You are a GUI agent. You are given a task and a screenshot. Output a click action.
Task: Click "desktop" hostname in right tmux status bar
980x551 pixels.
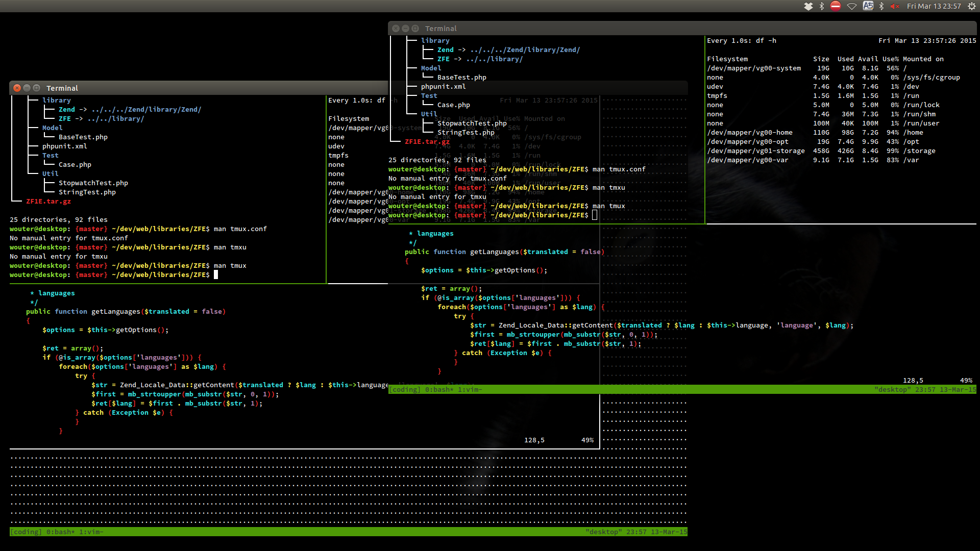892,390
